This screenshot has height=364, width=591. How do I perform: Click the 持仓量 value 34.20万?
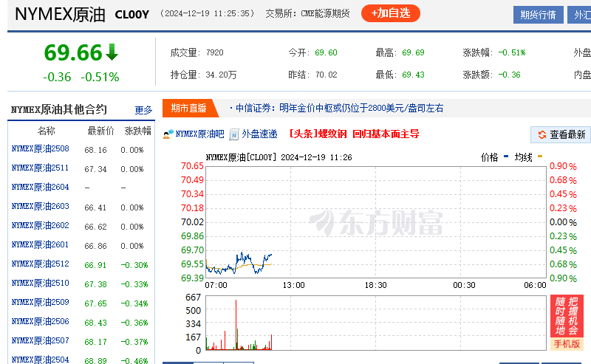(x=221, y=75)
